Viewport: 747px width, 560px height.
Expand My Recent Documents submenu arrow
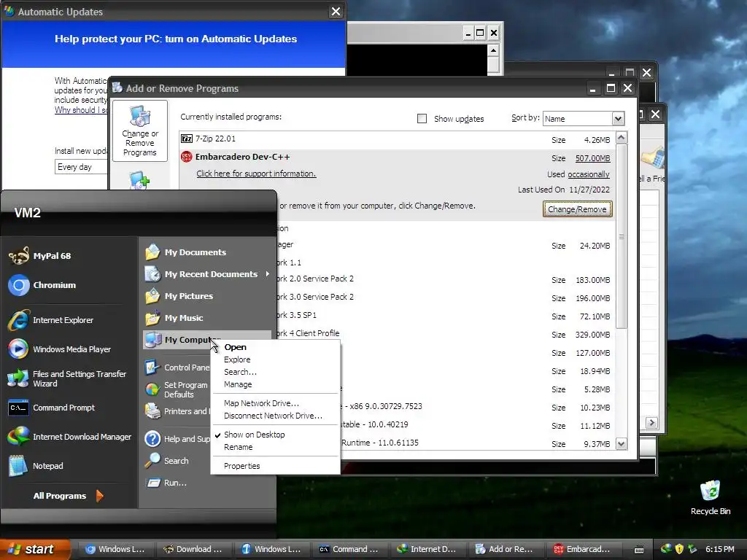coord(268,274)
